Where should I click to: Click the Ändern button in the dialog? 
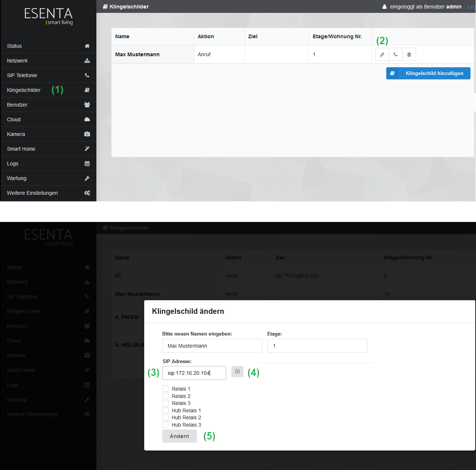tap(180, 436)
